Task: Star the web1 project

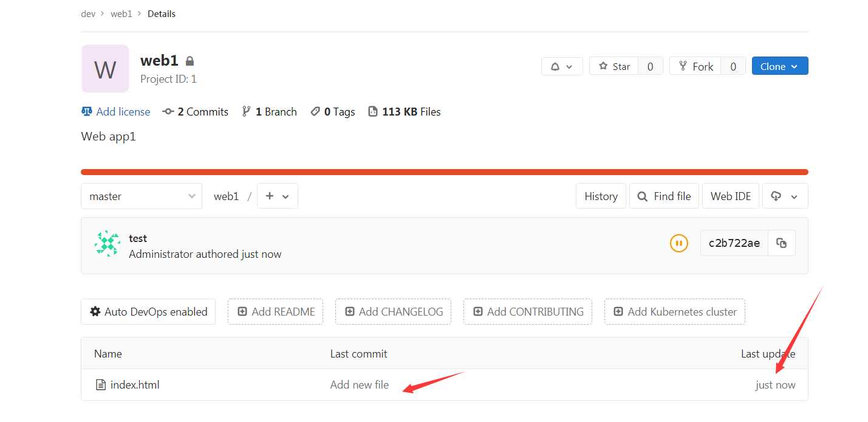Action: tap(613, 66)
